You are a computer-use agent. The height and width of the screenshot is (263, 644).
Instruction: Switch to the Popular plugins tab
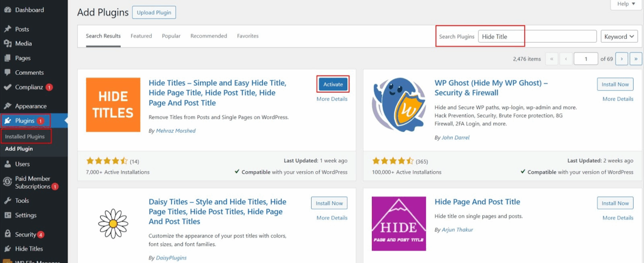point(171,36)
